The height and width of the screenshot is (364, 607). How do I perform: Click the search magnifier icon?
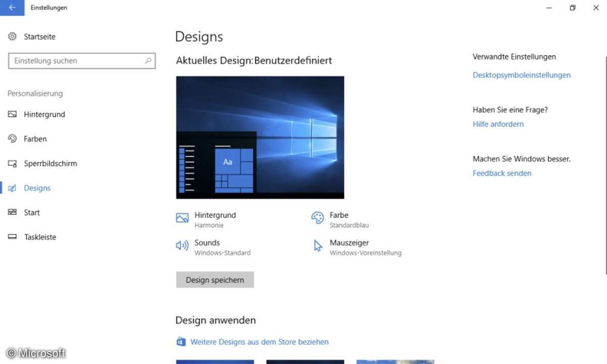point(148,61)
